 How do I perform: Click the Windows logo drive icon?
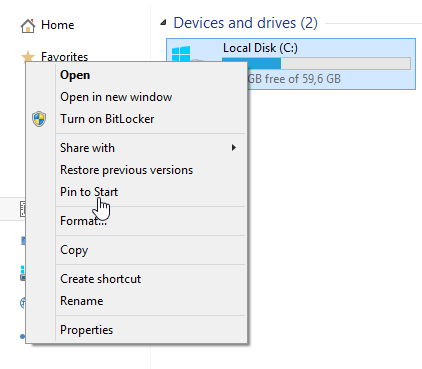click(181, 54)
